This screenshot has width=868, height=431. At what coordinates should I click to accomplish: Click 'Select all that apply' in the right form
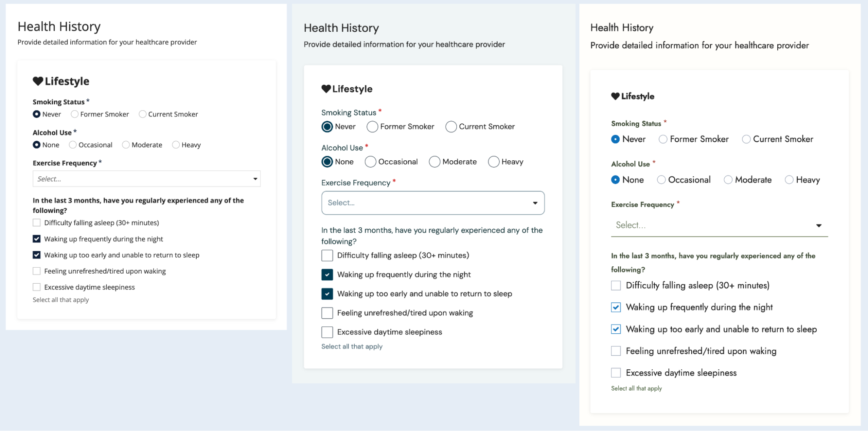[637, 388]
